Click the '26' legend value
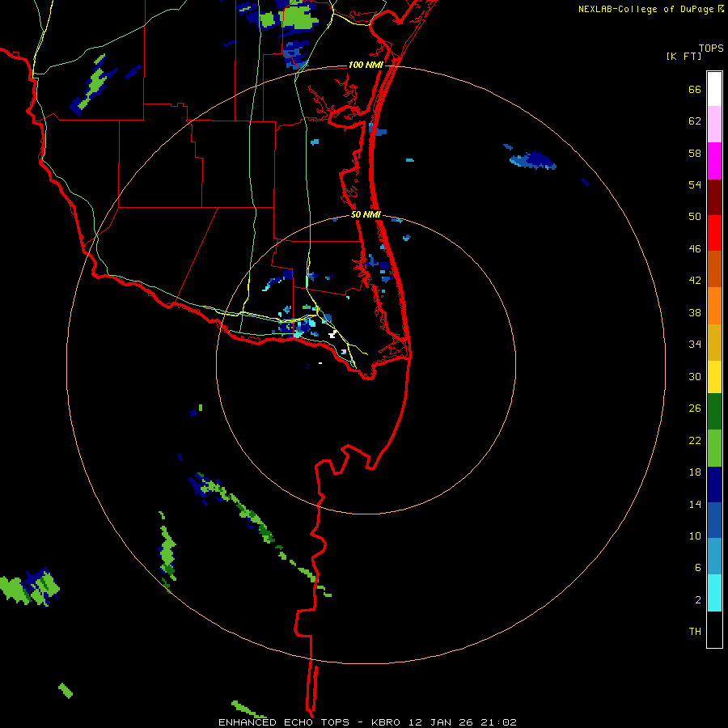 point(695,408)
